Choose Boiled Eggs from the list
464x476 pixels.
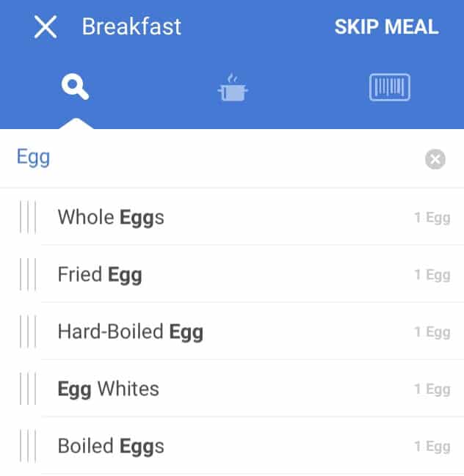pos(111,446)
